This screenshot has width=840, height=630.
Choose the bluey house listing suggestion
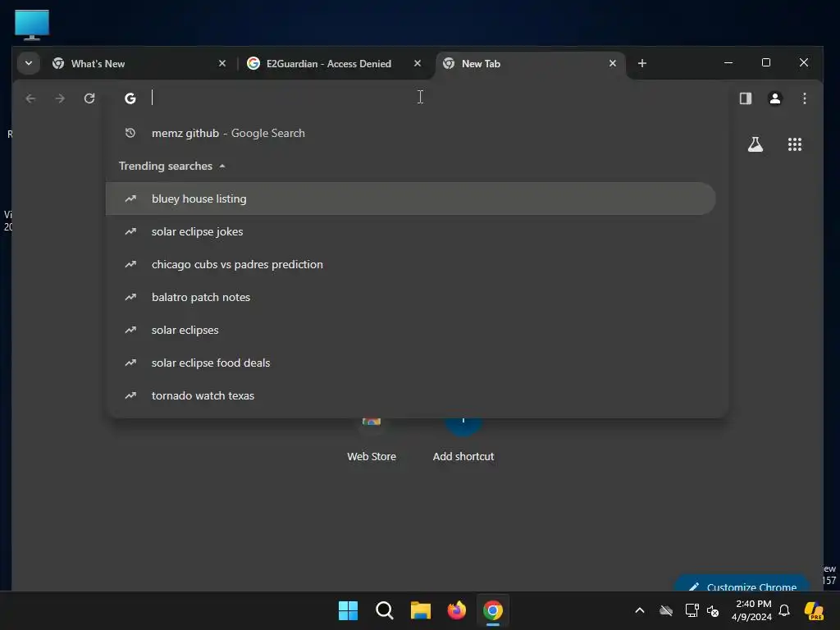pos(411,199)
